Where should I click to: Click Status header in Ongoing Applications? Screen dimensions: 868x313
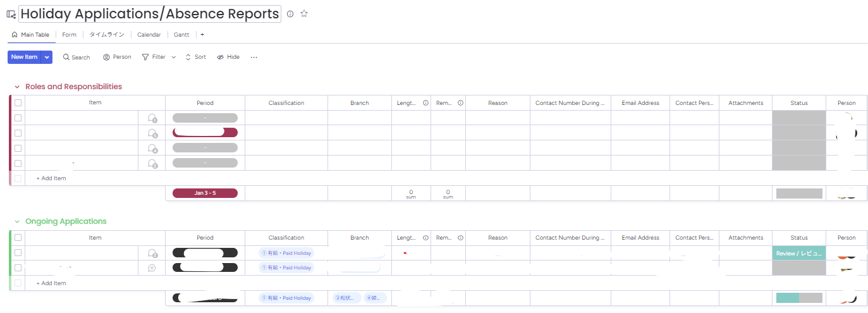tap(799, 238)
